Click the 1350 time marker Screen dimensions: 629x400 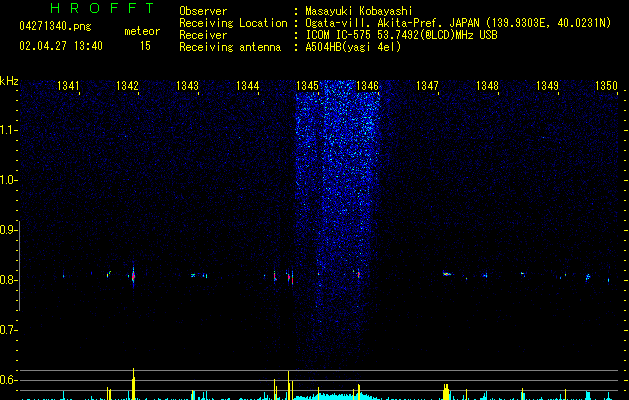click(607, 86)
